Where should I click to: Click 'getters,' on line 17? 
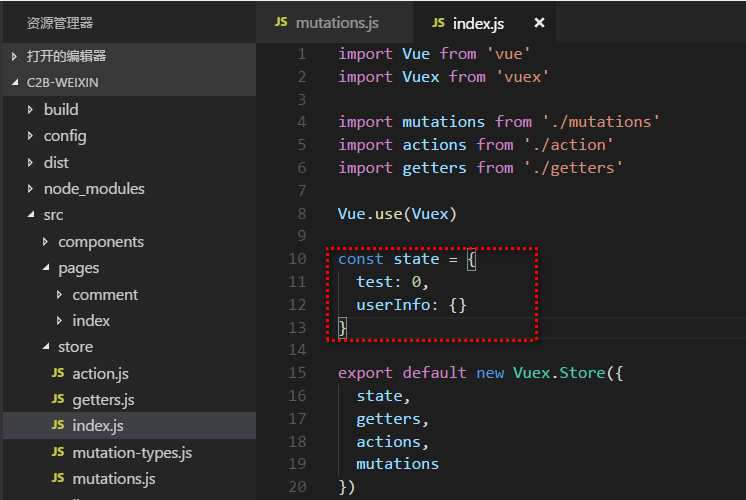(x=393, y=419)
